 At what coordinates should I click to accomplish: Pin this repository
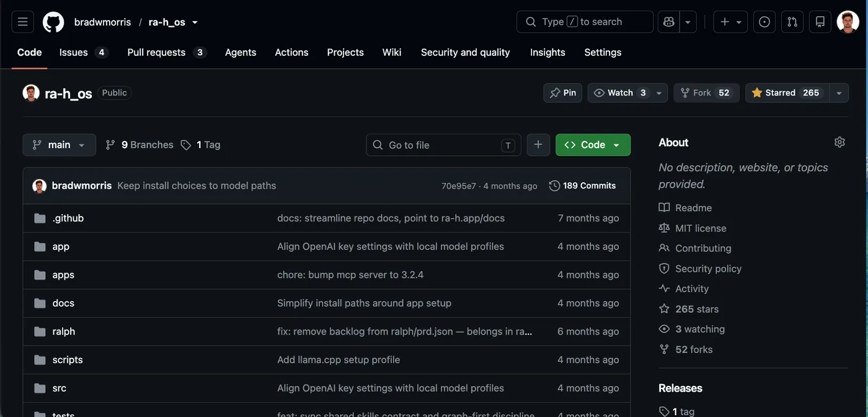coord(563,93)
